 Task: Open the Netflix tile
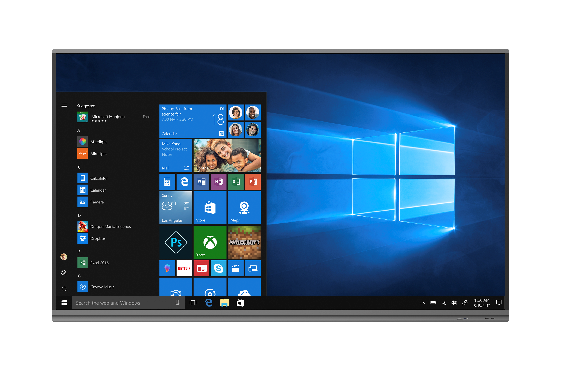click(x=184, y=268)
